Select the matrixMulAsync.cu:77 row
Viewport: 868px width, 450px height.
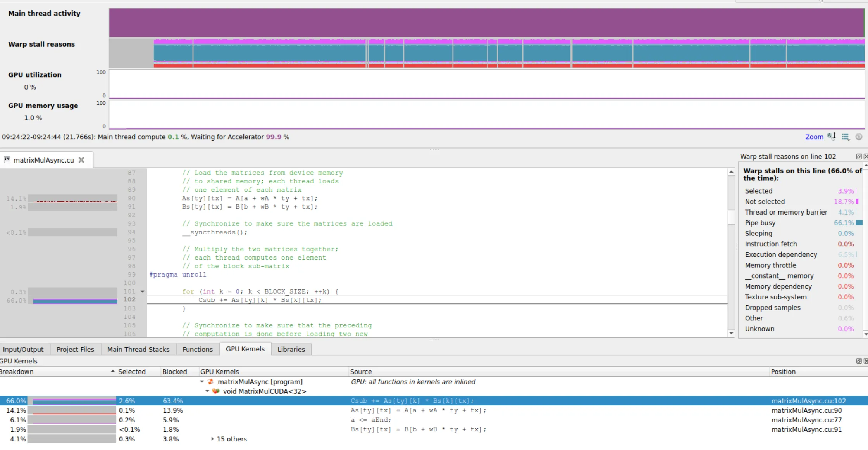click(x=434, y=420)
